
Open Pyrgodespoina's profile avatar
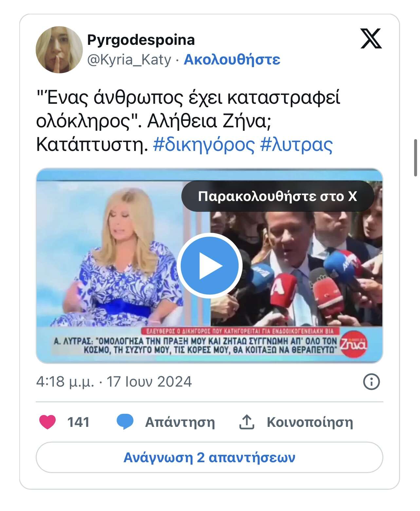[59, 50]
